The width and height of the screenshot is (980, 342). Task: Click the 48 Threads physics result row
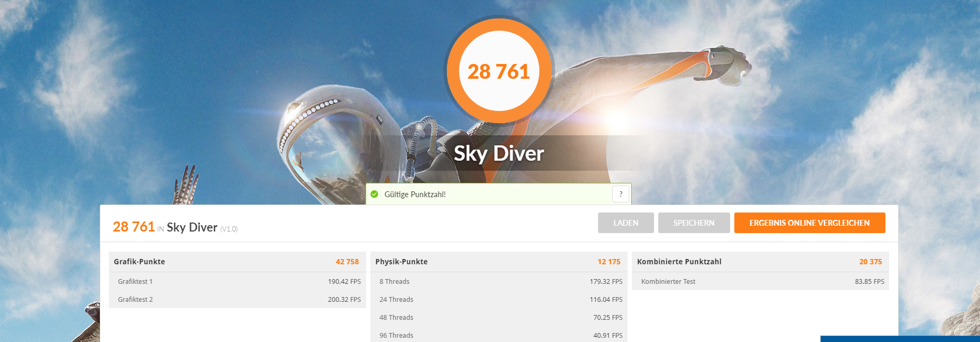tap(499, 317)
